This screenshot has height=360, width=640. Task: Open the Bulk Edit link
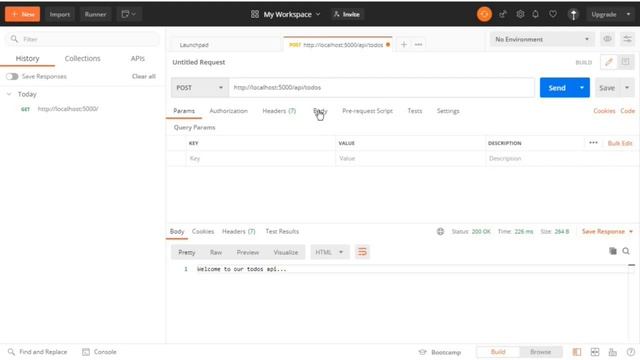click(620, 143)
